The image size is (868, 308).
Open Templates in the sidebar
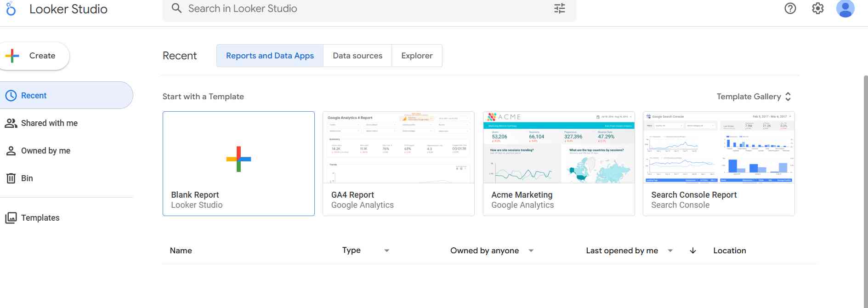coord(40,218)
